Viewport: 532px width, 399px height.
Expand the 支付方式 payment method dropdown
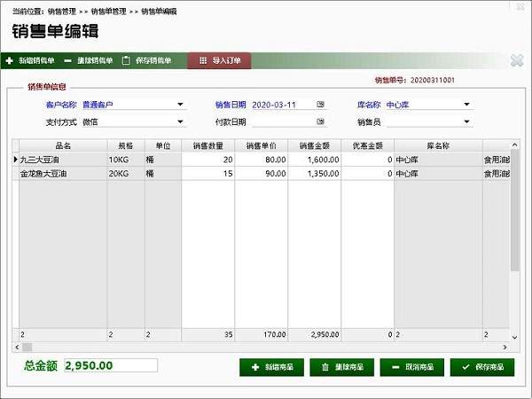pos(180,121)
